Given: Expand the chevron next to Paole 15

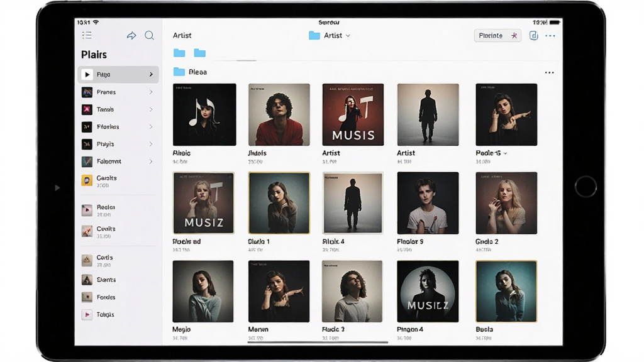Looking at the screenshot, I should pos(505,153).
